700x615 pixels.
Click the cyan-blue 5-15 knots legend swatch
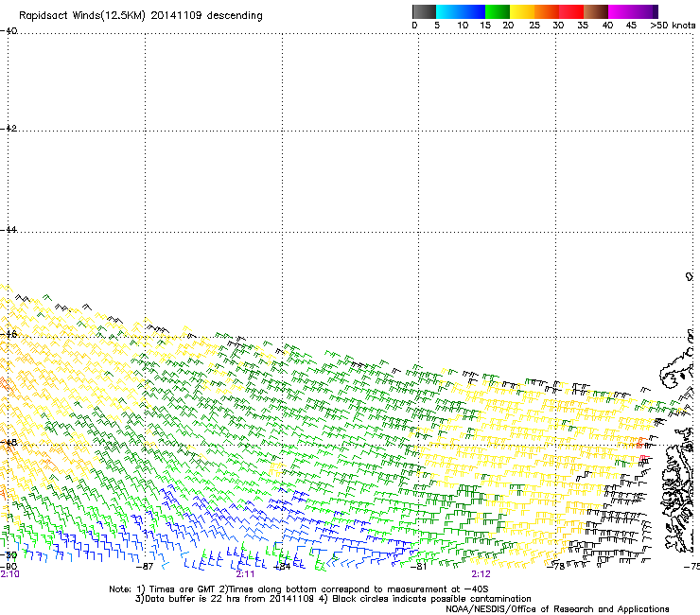coord(461,11)
